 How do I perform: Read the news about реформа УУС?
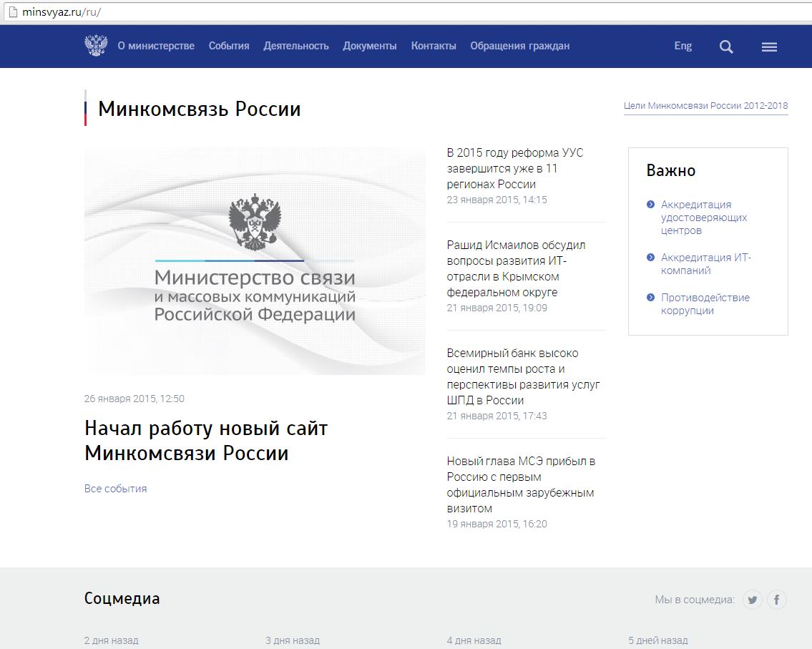click(515, 168)
